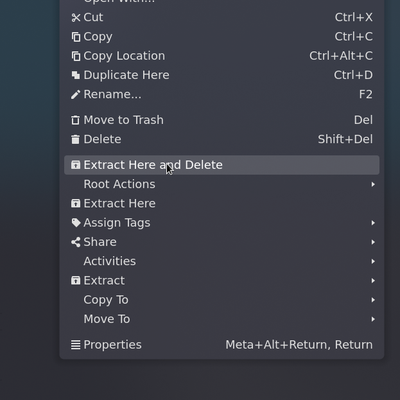Choose Cut from the context menu
The width and height of the screenshot is (400, 400).
(222, 17)
